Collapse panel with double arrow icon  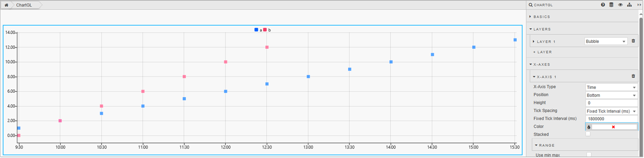pyautogui.click(x=639, y=5)
